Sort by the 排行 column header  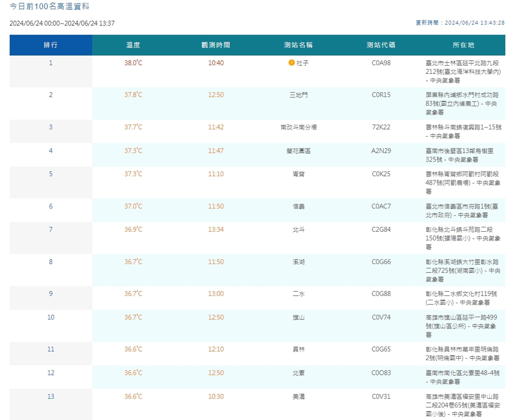51,45
